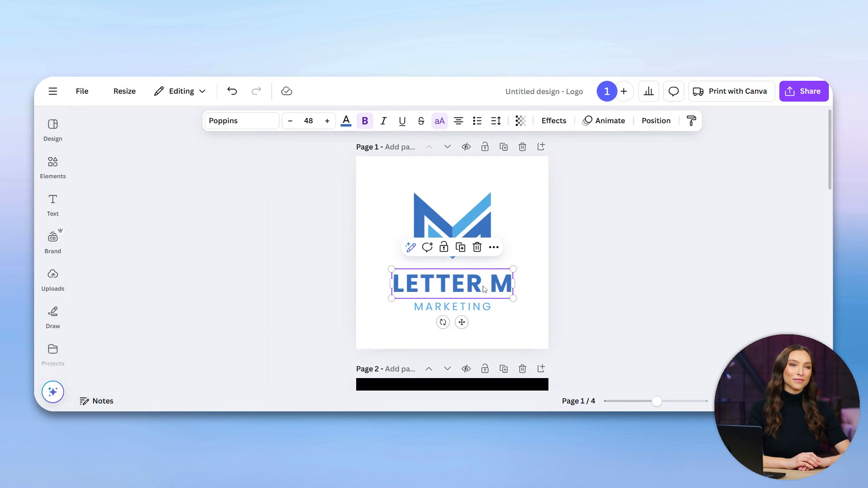Lock the selected LETTER M text element
This screenshot has width=868, height=488.
444,247
